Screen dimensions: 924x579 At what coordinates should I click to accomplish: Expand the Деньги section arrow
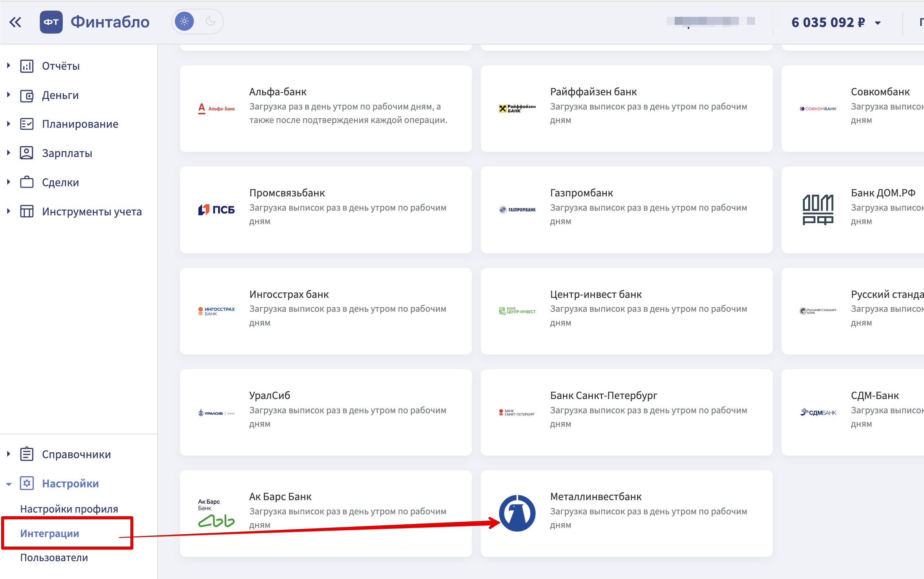pyautogui.click(x=8, y=95)
